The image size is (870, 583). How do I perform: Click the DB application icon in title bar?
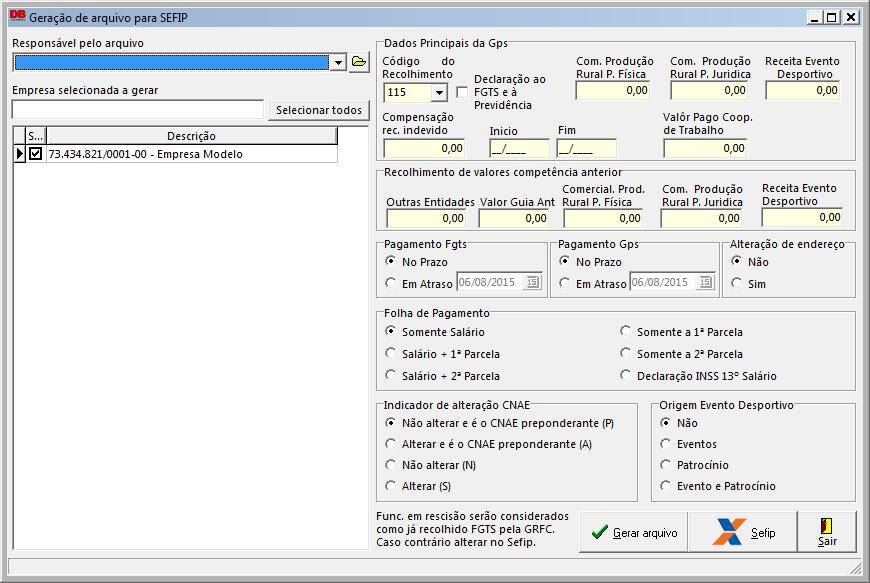pos(17,17)
